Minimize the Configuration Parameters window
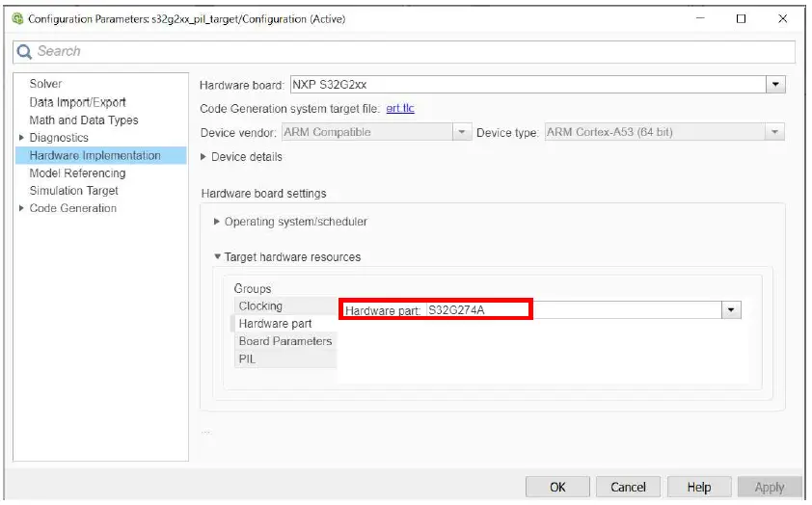Screen dimensions: 812x505 [700, 18]
